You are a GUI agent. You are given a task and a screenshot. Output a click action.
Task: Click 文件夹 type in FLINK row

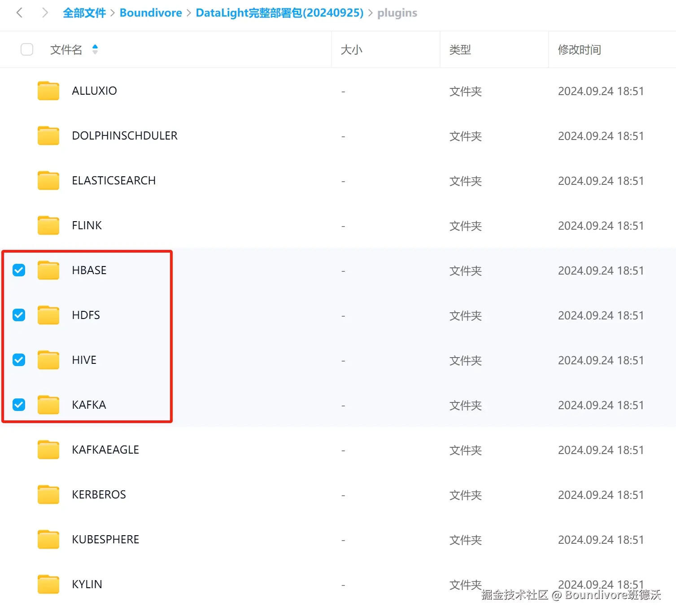pos(466,226)
